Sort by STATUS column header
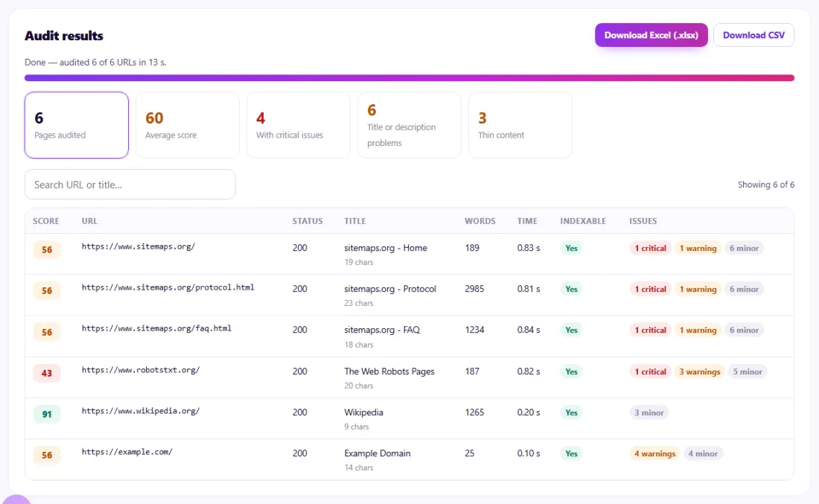Viewport: 819px width, 504px height. coord(307,221)
